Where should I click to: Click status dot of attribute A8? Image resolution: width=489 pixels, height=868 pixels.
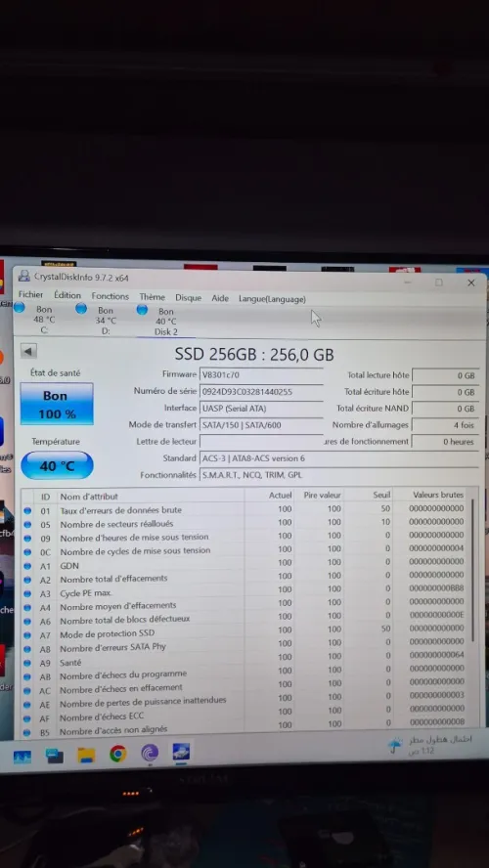[x=27, y=649]
